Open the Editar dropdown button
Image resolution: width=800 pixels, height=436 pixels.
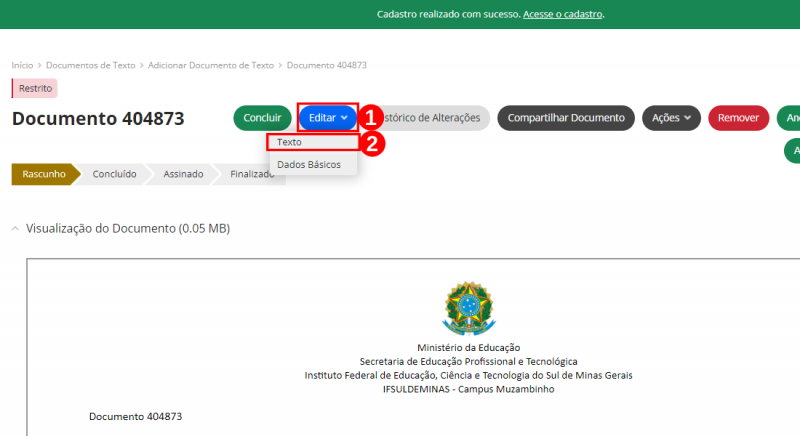point(328,118)
